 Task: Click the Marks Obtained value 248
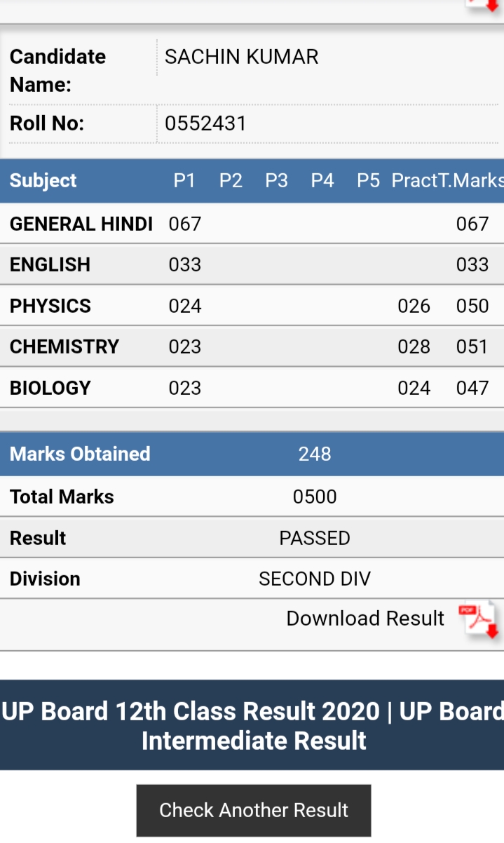[x=315, y=454]
